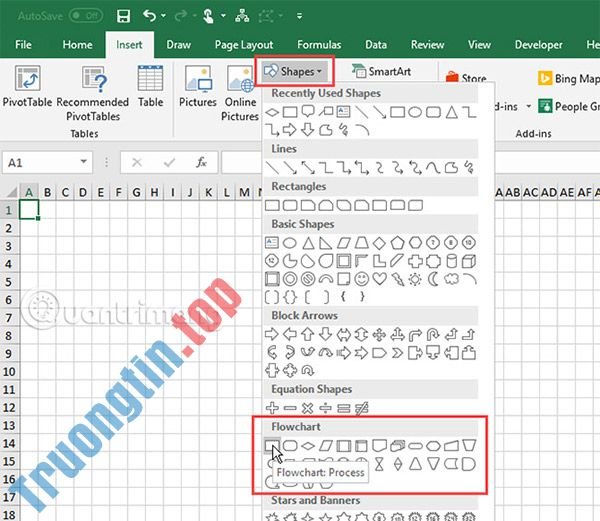Screen dimensions: 600x521
Task: Open the File tab
Action: click(23, 45)
